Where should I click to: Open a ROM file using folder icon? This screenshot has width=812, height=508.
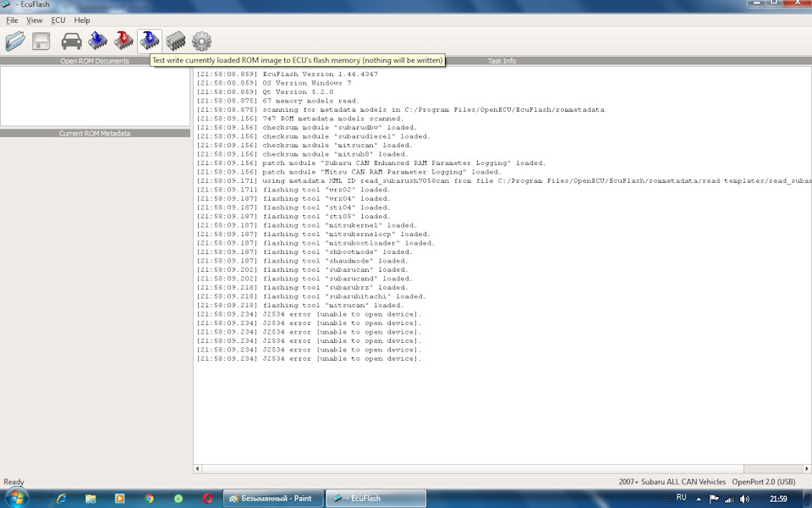[x=15, y=41]
